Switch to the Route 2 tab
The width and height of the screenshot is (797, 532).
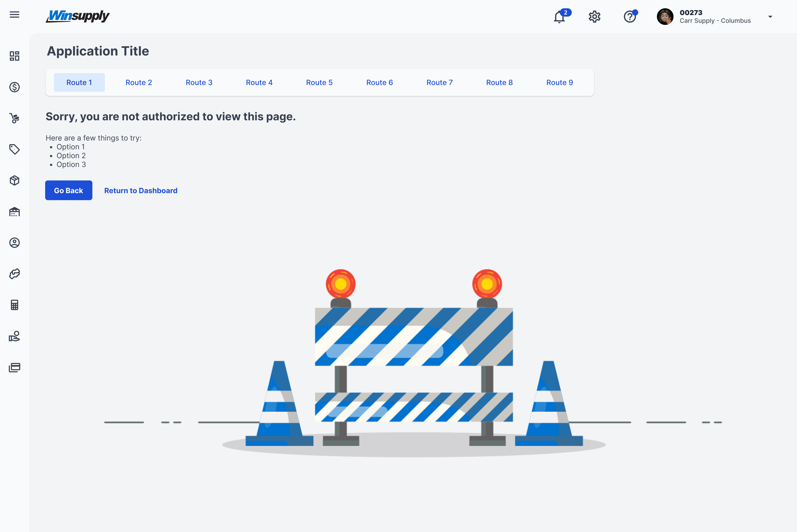(x=139, y=82)
